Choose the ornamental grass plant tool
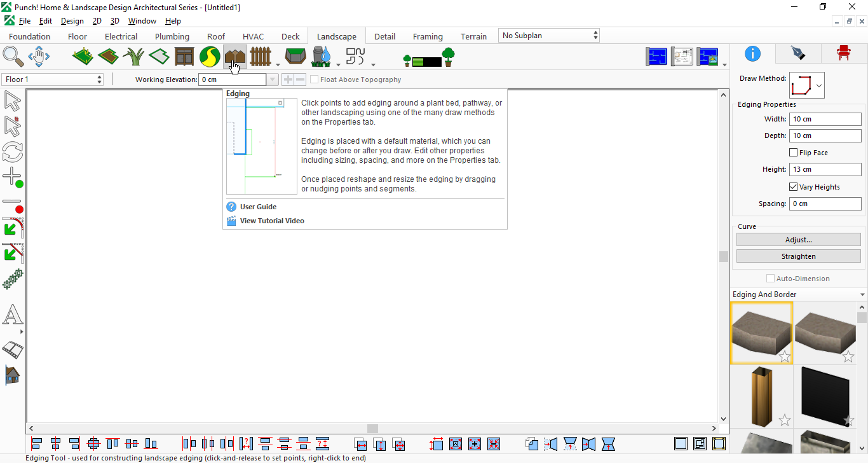868x463 pixels. (x=133, y=57)
